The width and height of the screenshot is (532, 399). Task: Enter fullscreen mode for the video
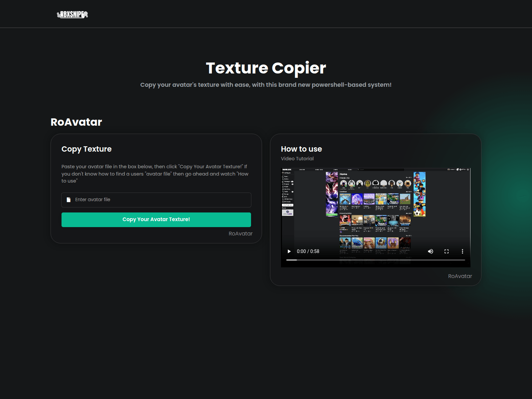coord(447,251)
